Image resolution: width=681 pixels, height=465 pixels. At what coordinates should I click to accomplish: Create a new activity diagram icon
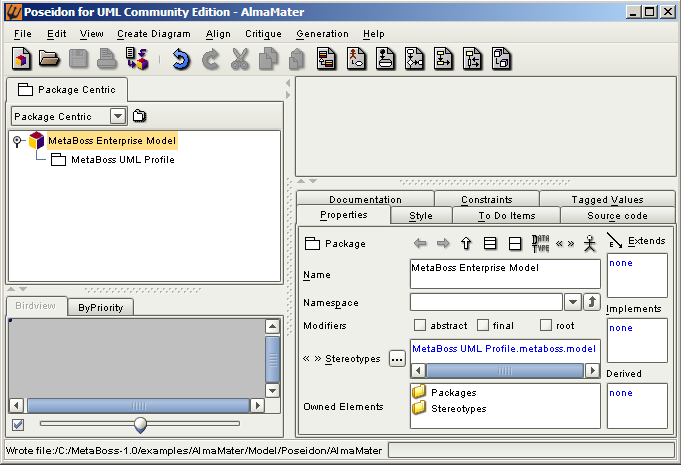pyautogui.click(x=414, y=59)
